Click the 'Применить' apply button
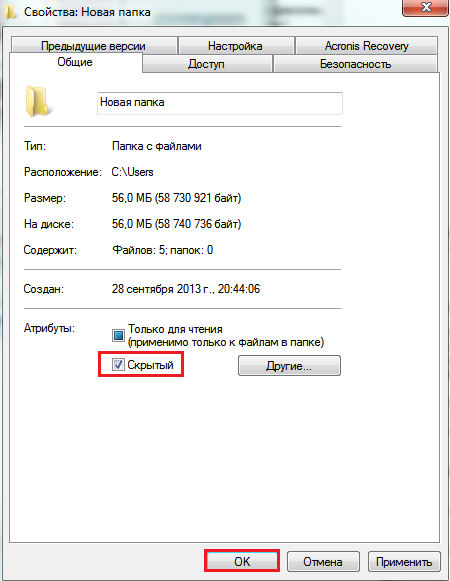 (404, 561)
